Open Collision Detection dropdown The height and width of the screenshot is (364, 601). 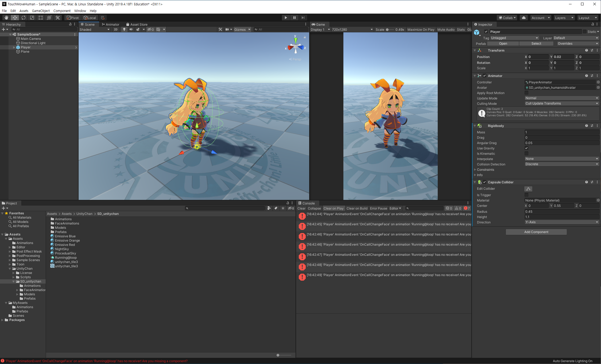click(561, 164)
